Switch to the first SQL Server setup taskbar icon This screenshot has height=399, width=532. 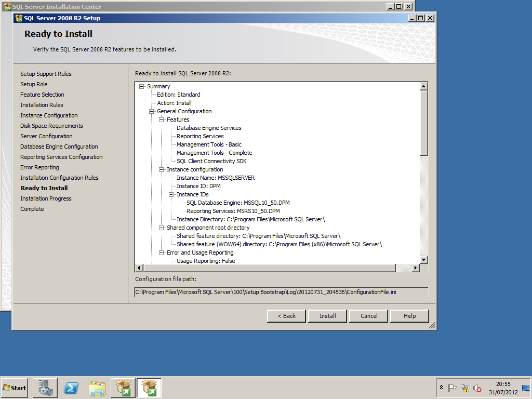click(123, 388)
